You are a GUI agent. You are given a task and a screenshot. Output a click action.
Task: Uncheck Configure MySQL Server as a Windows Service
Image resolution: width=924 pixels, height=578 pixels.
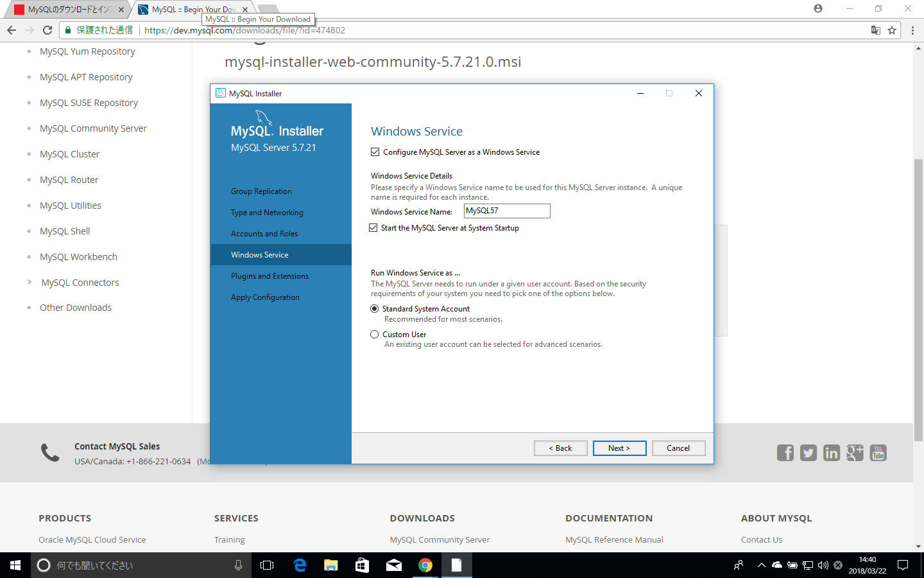click(375, 152)
